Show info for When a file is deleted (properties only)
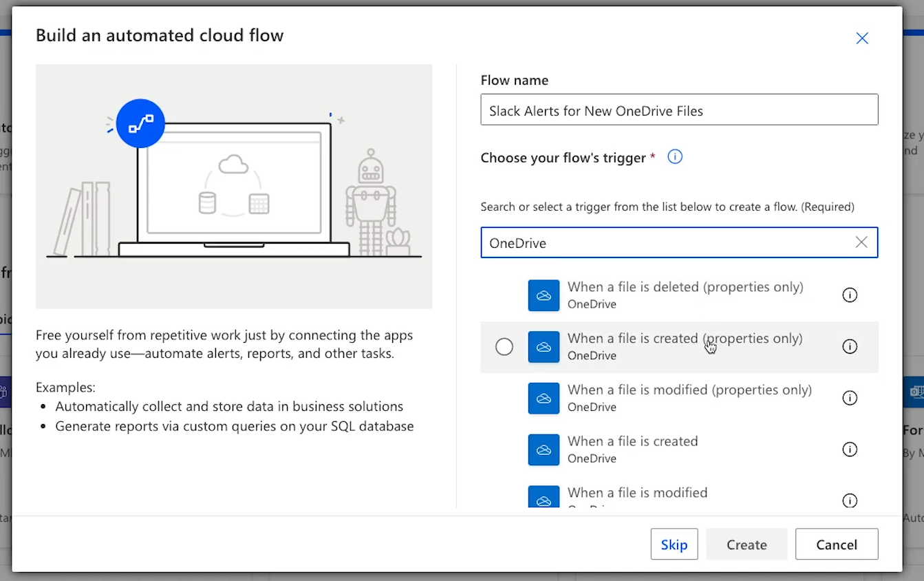 [850, 295]
